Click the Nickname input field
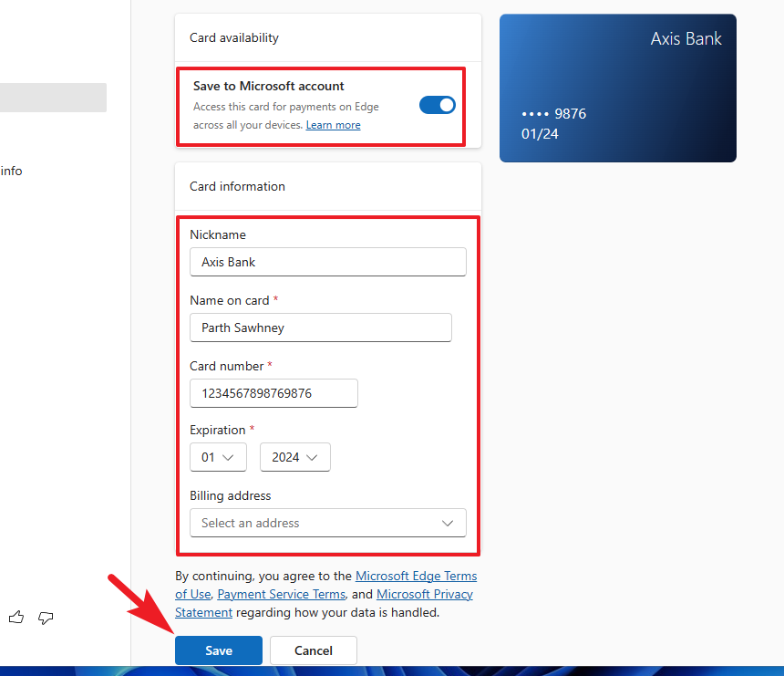The height and width of the screenshot is (676, 784). 328,262
